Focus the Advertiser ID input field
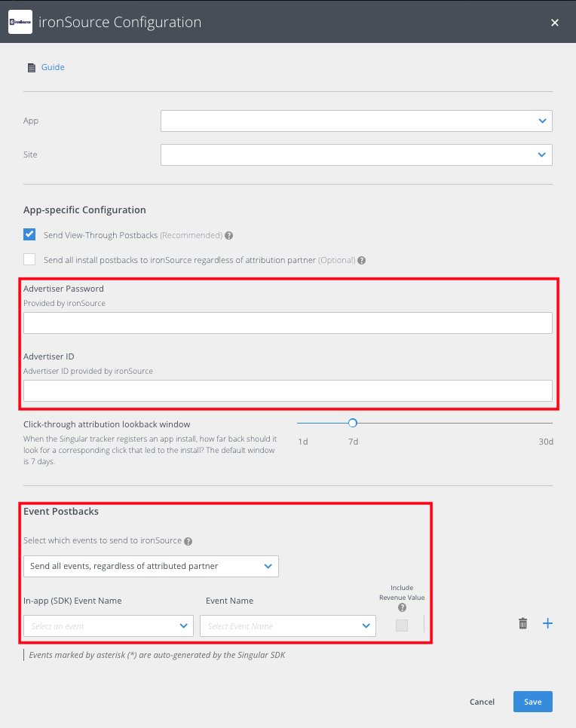 point(287,390)
